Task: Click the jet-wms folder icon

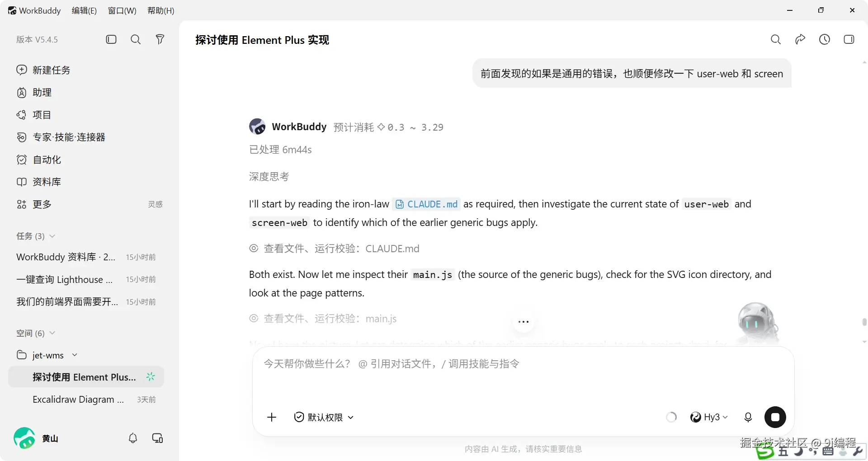Action: [22, 355]
